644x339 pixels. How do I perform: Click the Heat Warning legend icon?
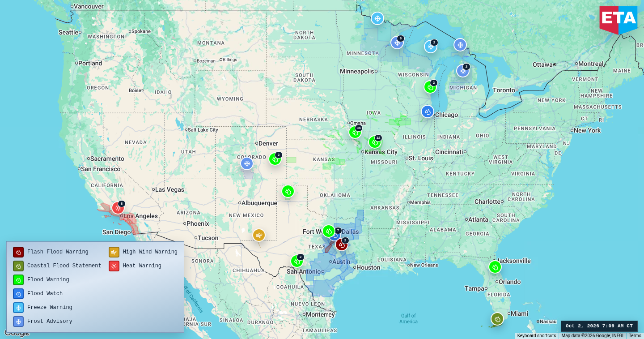114,266
